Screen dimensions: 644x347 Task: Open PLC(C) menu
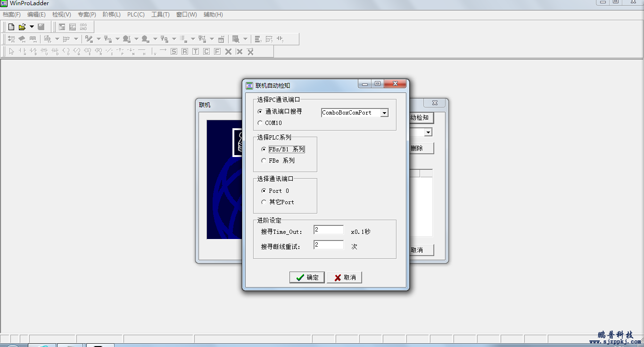136,15
